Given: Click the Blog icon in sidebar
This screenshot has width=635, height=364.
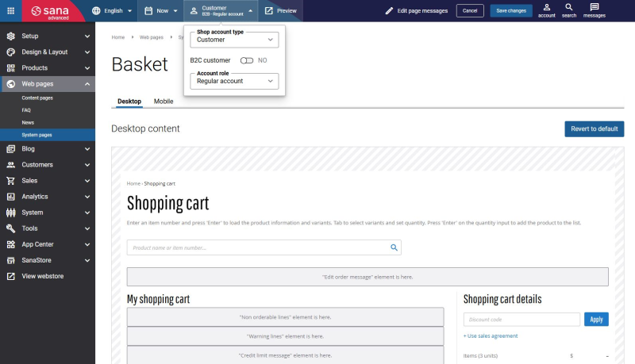Looking at the screenshot, I should click(x=11, y=149).
